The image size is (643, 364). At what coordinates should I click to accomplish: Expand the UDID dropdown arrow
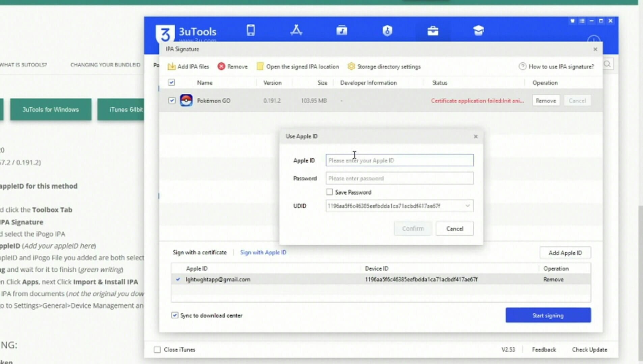(x=468, y=206)
